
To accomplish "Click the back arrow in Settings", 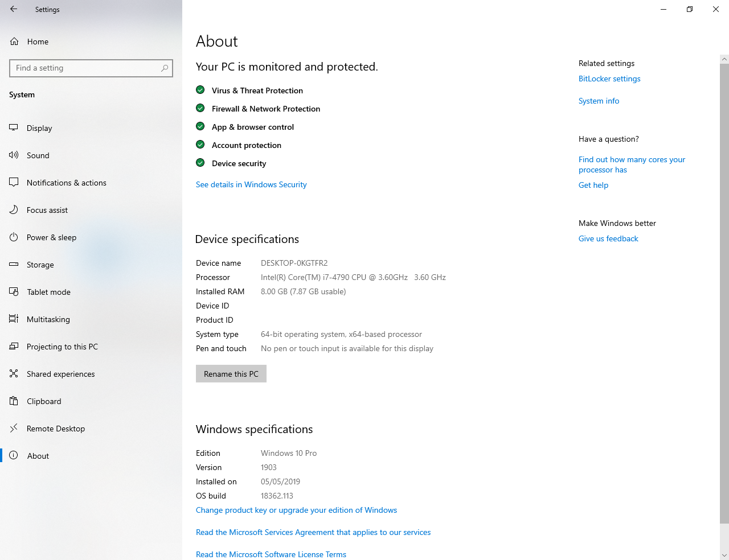I will 14,9.
